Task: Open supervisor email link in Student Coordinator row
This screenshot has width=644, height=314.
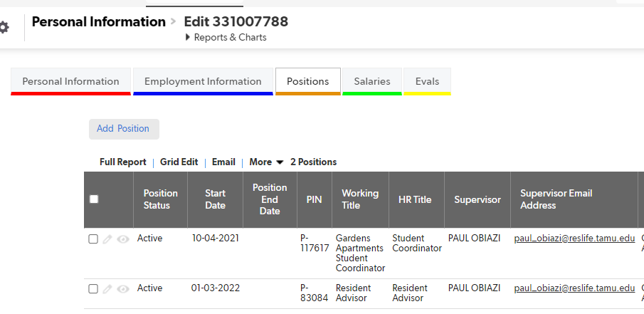Action: tap(574, 239)
